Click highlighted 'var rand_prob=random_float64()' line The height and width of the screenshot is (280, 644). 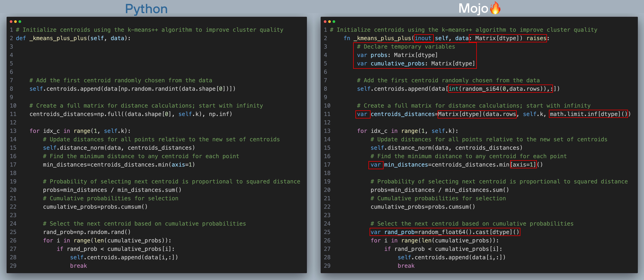pos(445,232)
